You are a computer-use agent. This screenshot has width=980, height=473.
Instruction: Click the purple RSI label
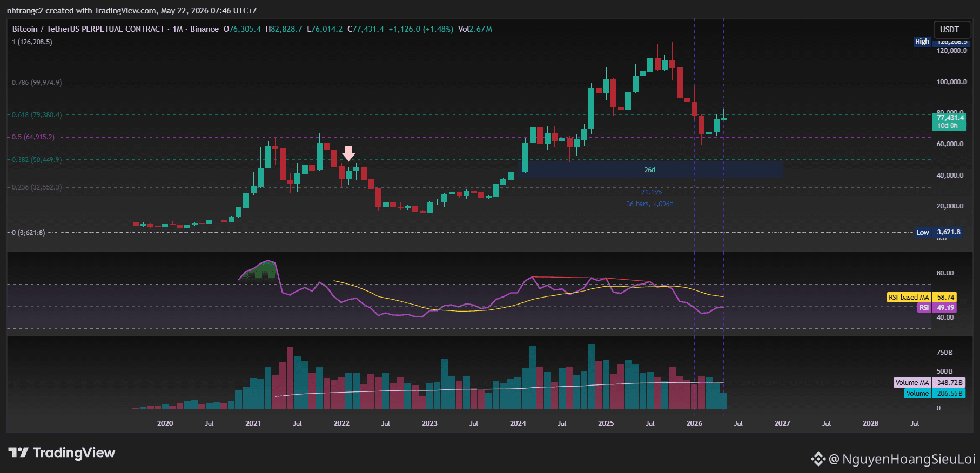pos(924,308)
